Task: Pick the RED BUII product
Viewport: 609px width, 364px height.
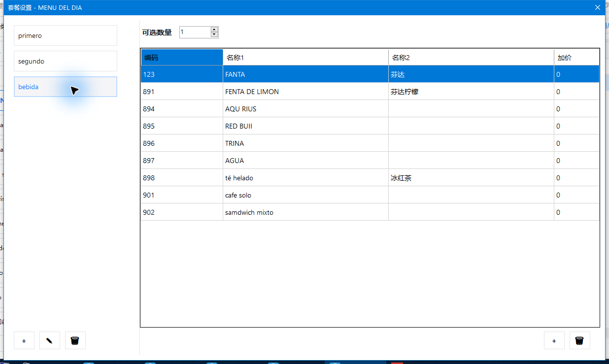Action: (x=305, y=126)
